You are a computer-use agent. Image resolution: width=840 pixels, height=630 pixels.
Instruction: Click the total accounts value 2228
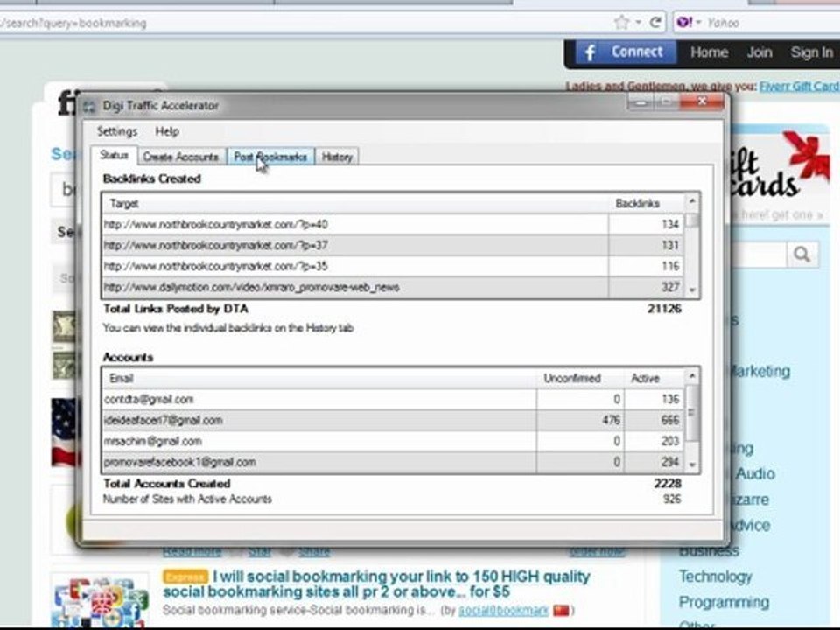click(668, 483)
